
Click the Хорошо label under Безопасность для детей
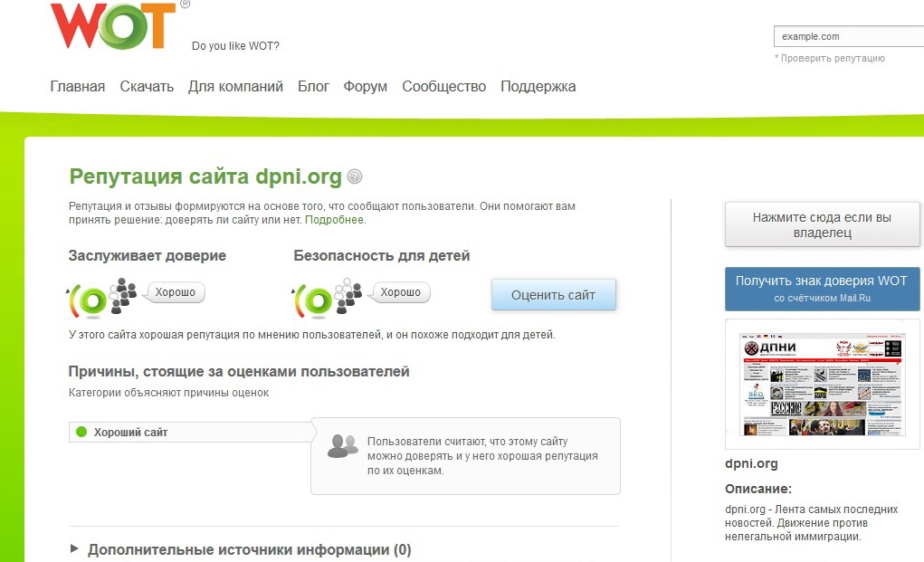point(400,292)
